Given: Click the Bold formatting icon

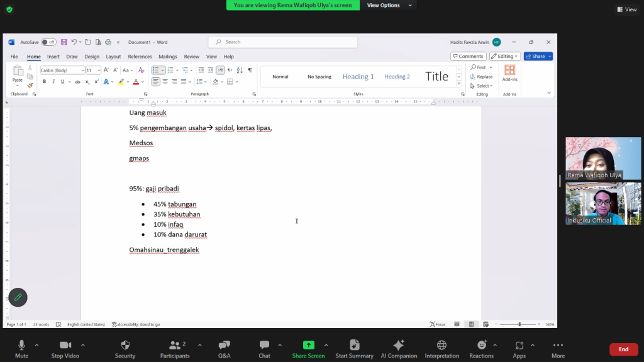Looking at the screenshot, I should tap(43, 82).
